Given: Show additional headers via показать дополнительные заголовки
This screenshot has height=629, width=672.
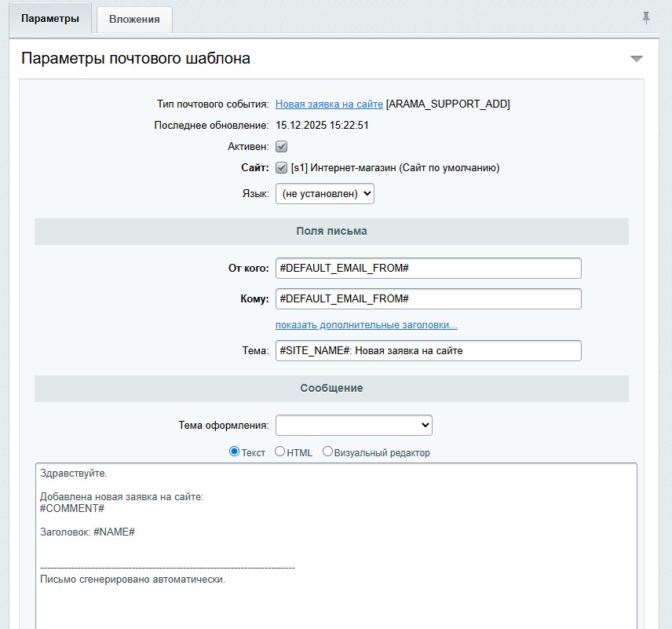Looking at the screenshot, I should click(366, 324).
